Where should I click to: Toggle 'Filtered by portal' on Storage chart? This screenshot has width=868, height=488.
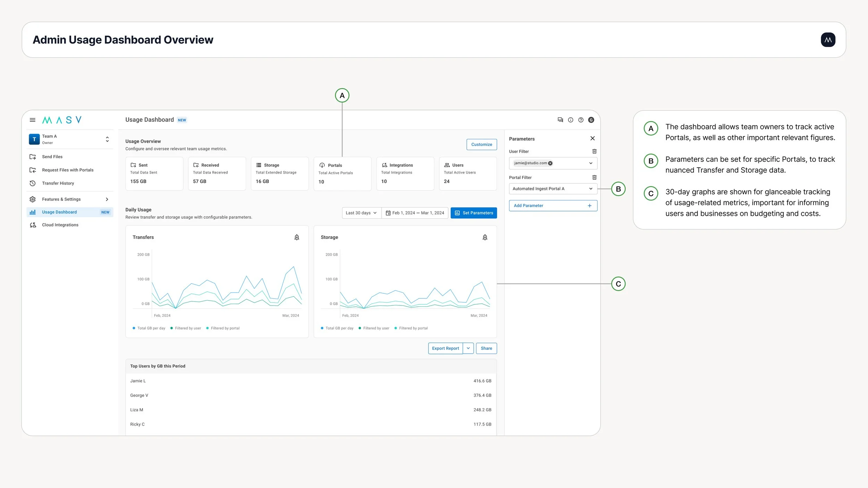coord(412,328)
